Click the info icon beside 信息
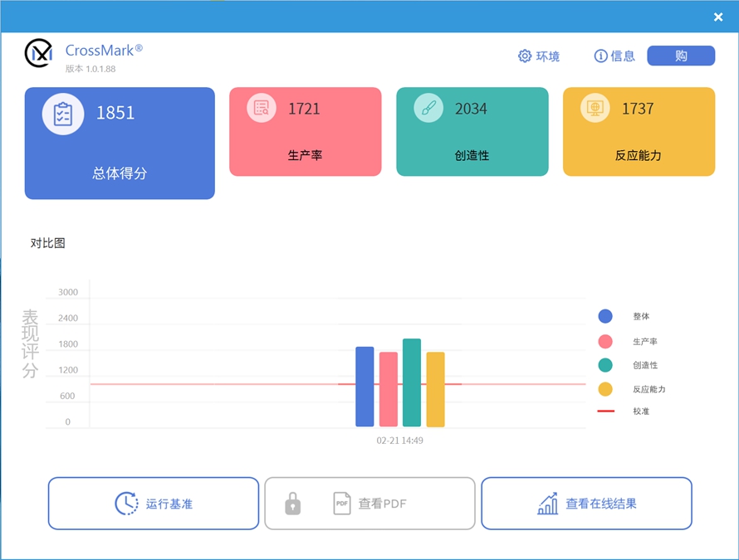The image size is (739, 560). tap(600, 56)
